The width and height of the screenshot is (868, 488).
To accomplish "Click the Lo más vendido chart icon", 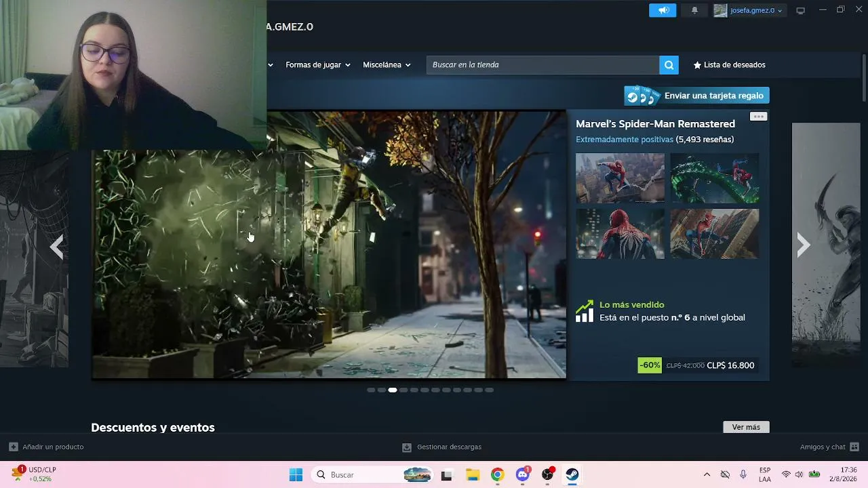I will coord(585,311).
